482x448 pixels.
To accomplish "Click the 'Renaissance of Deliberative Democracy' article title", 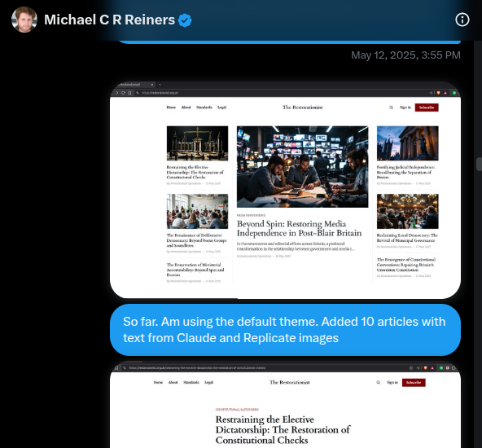I will 197,240.
